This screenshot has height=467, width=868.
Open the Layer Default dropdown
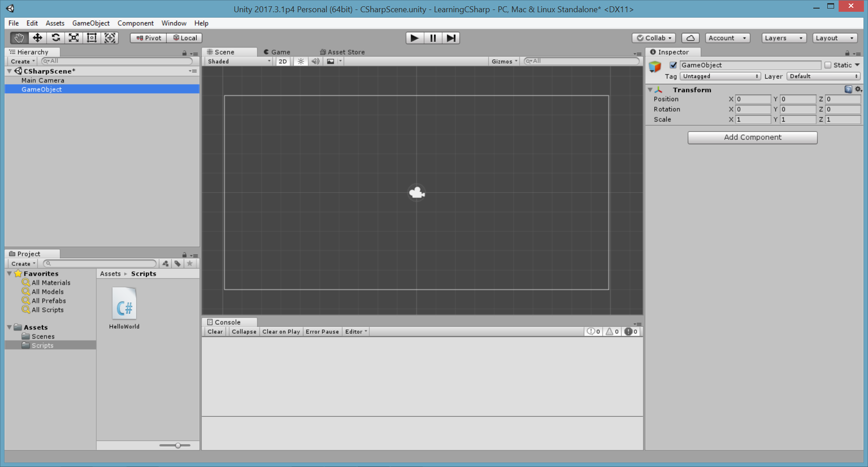coord(823,76)
